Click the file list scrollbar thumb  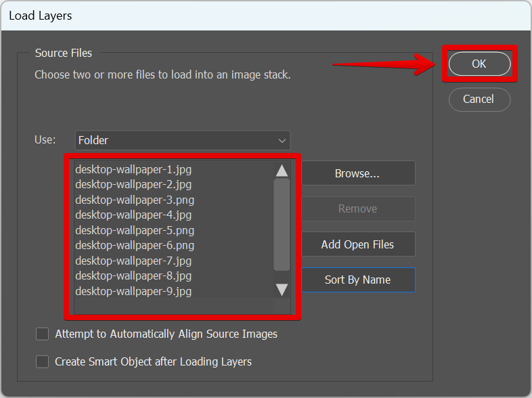point(282,225)
